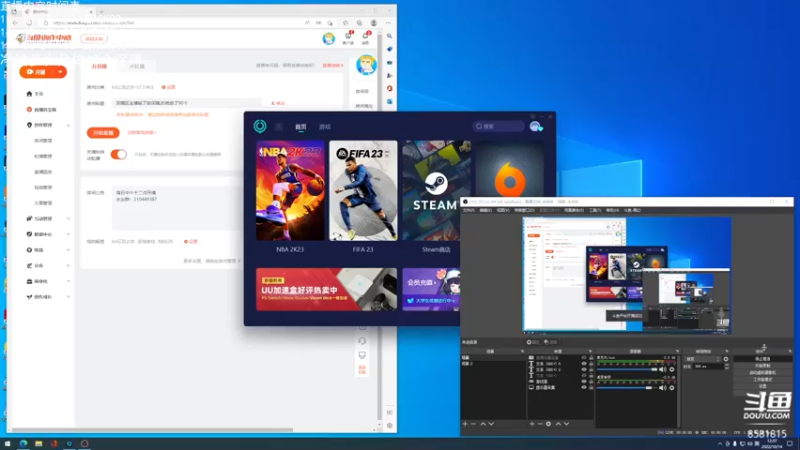
Task: Open transition settings gear in OBS
Action: (726, 359)
